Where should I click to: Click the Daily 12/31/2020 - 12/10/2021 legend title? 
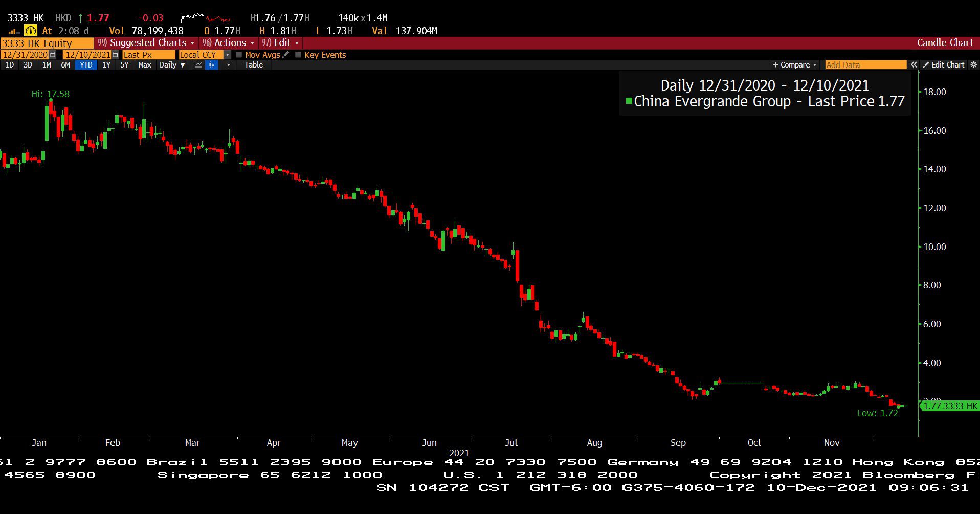pyautogui.click(x=765, y=85)
